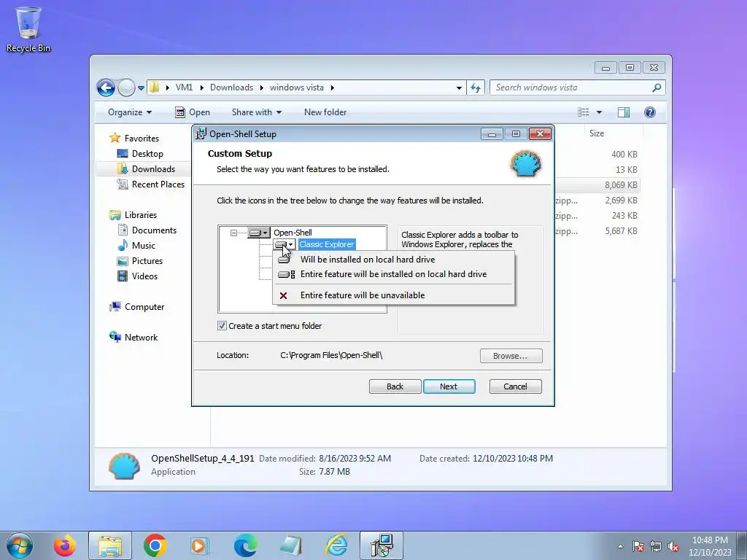Viewport: 747px width, 560px height.
Task: Collapse the Open-Shell tree node
Action: click(233, 233)
